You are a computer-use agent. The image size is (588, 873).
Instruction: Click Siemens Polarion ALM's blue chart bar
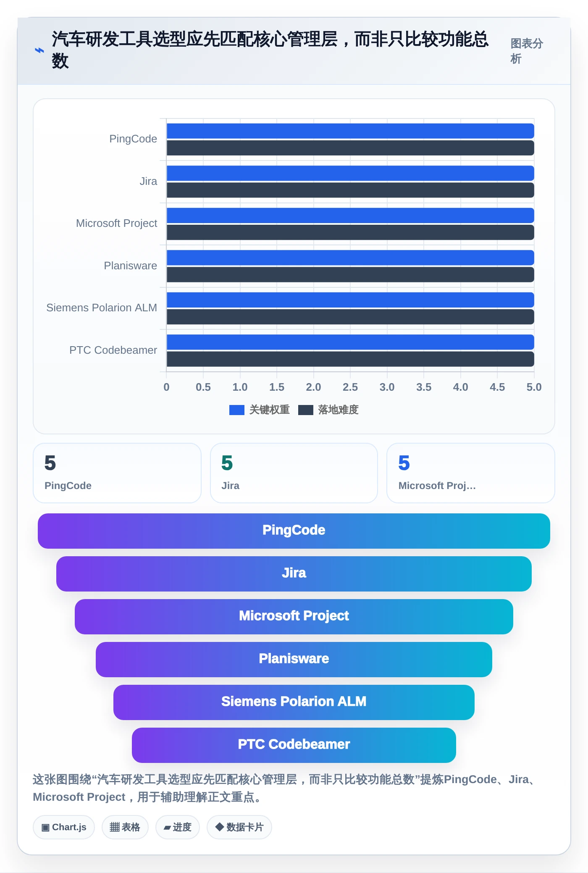(x=350, y=300)
